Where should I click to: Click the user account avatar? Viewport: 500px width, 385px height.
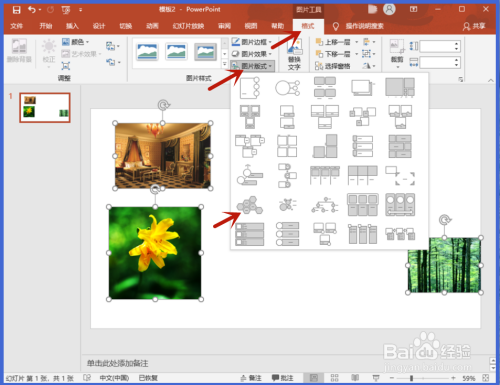pyautogui.click(x=389, y=9)
